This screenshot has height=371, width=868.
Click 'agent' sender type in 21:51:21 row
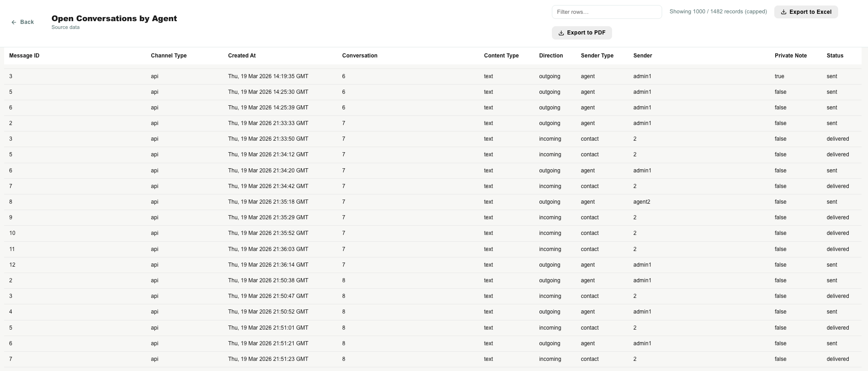click(x=588, y=343)
